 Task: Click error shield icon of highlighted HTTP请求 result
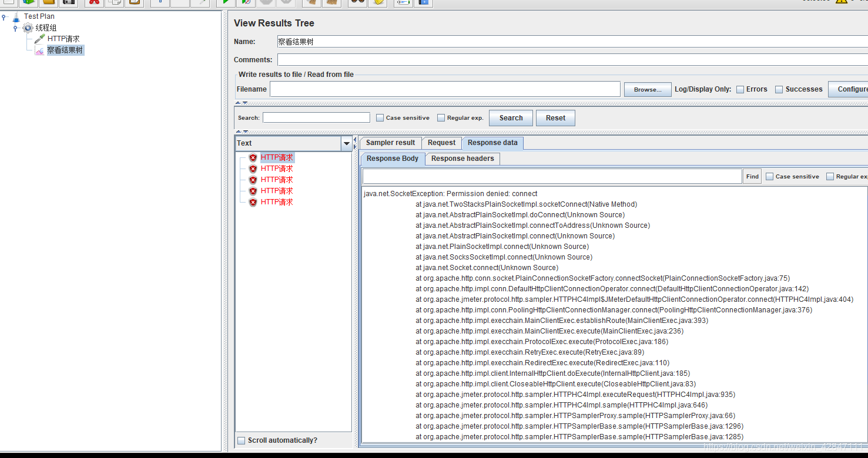coord(253,157)
